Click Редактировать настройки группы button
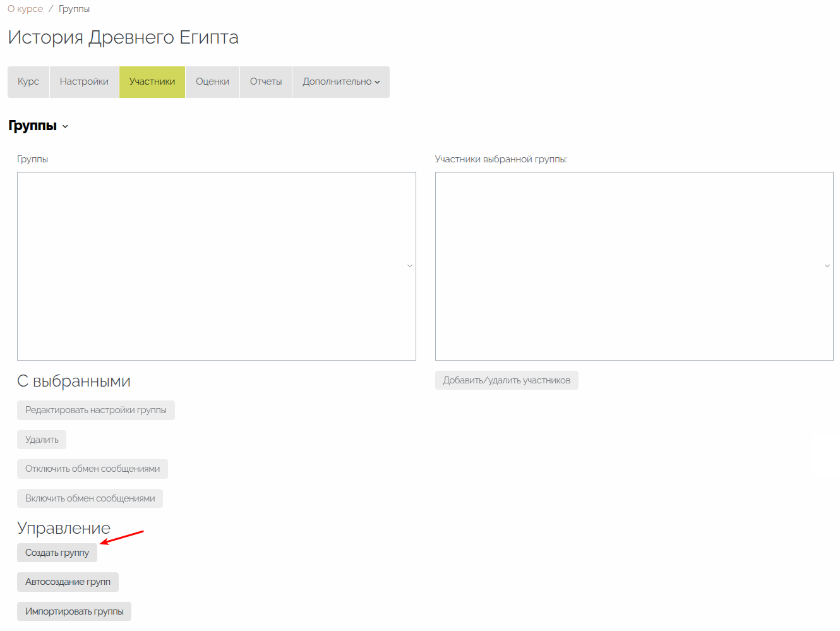840x631 pixels. pos(96,410)
